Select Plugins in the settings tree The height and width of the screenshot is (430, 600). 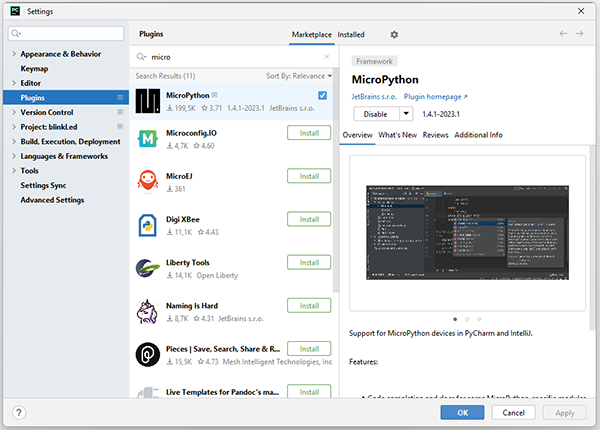[x=66, y=98]
